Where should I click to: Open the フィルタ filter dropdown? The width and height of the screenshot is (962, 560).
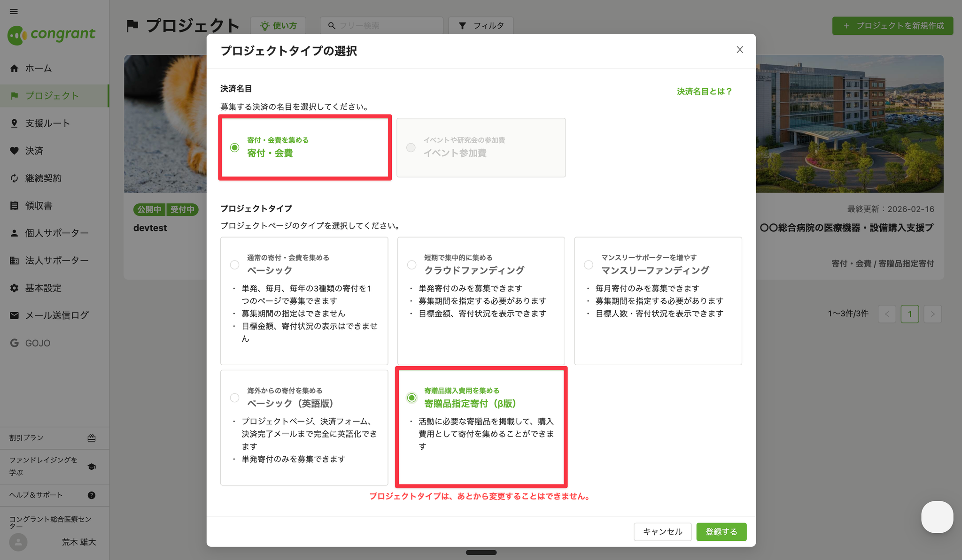point(481,25)
